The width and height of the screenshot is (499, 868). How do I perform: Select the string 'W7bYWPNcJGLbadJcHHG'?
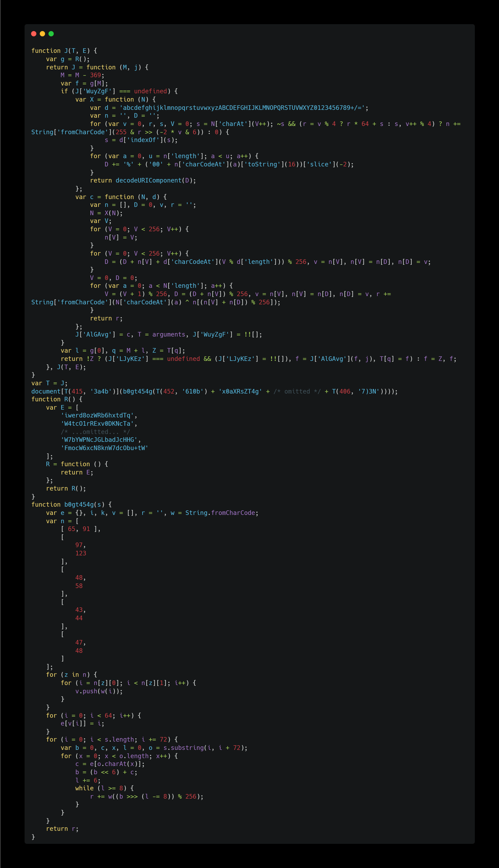pyautogui.click(x=99, y=440)
